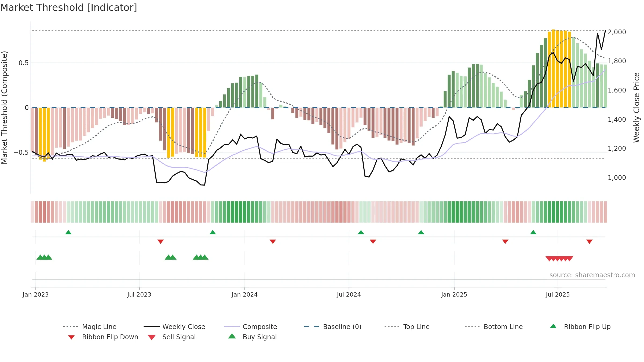The image size is (644, 362).
Task: Select the ribbon flip up marker near February 2023
Action: 68,232
